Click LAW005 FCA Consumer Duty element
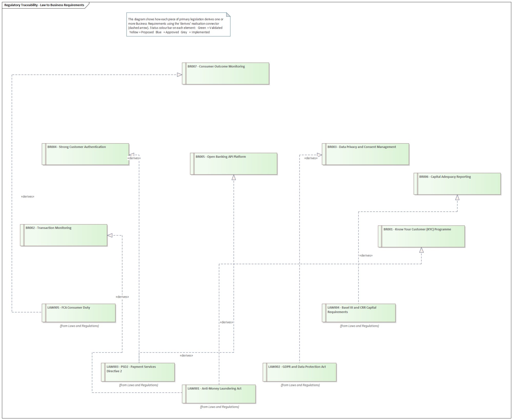The image size is (513, 420). (79, 313)
